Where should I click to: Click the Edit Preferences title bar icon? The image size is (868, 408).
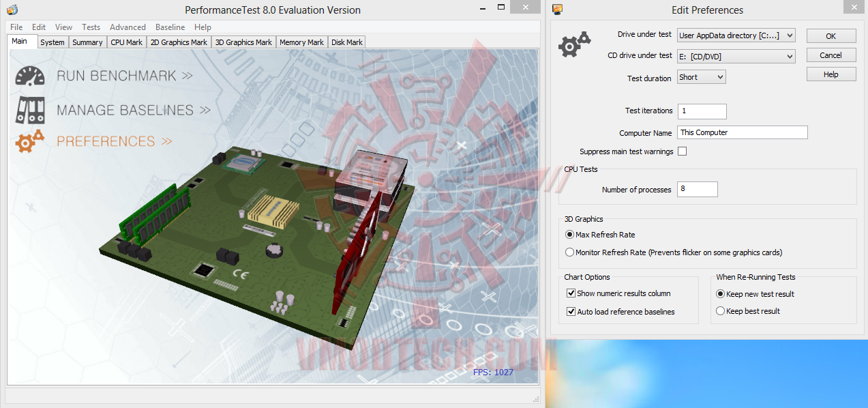[x=557, y=10]
